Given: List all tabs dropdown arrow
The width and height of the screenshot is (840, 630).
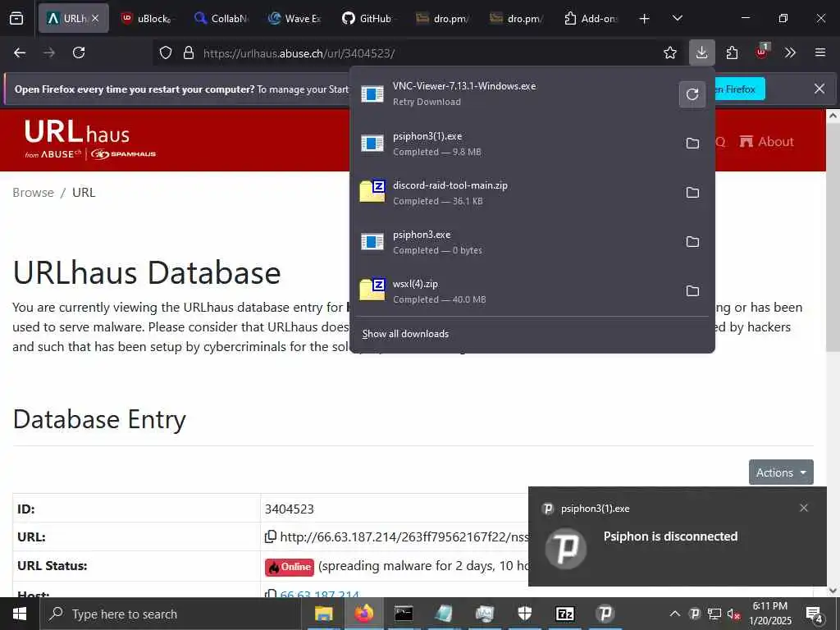Looking at the screenshot, I should [x=677, y=19].
